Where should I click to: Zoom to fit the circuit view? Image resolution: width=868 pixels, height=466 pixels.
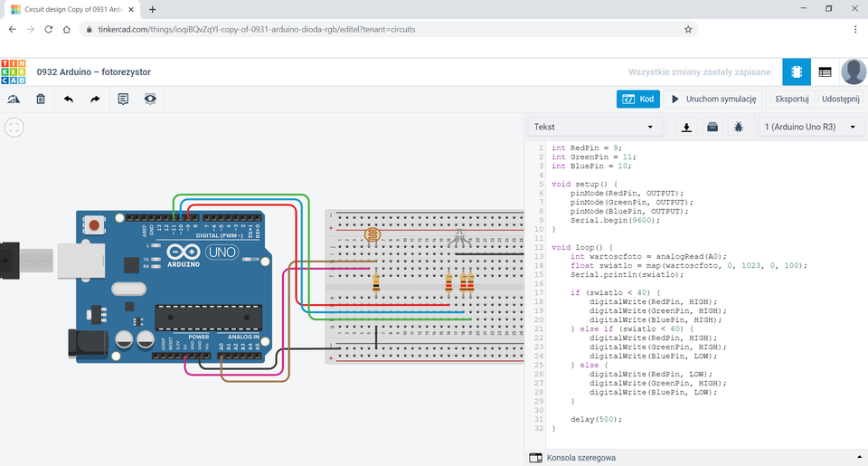pyautogui.click(x=14, y=128)
